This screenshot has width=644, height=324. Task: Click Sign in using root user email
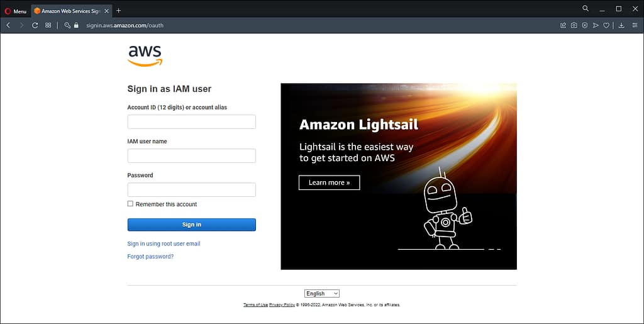pyautogui.click(x=164, y=243)
